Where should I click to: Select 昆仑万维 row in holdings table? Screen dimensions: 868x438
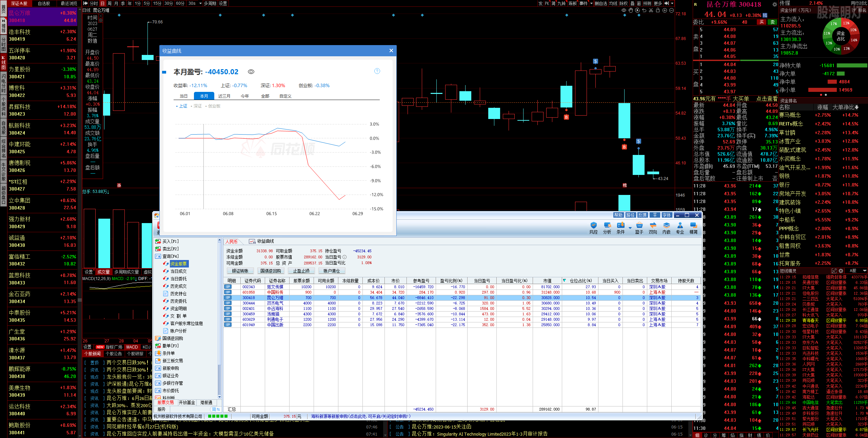[462, 298]
